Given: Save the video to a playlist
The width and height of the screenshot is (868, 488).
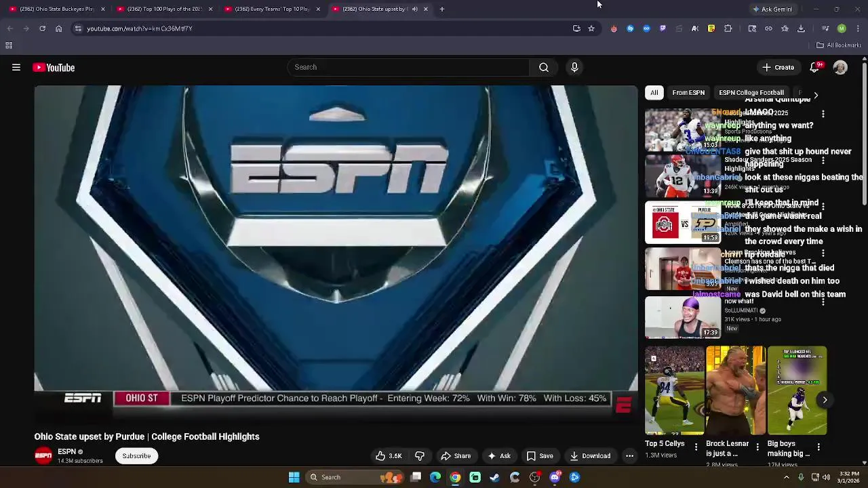Looking at the screenshot, I should tap(540, 456).
